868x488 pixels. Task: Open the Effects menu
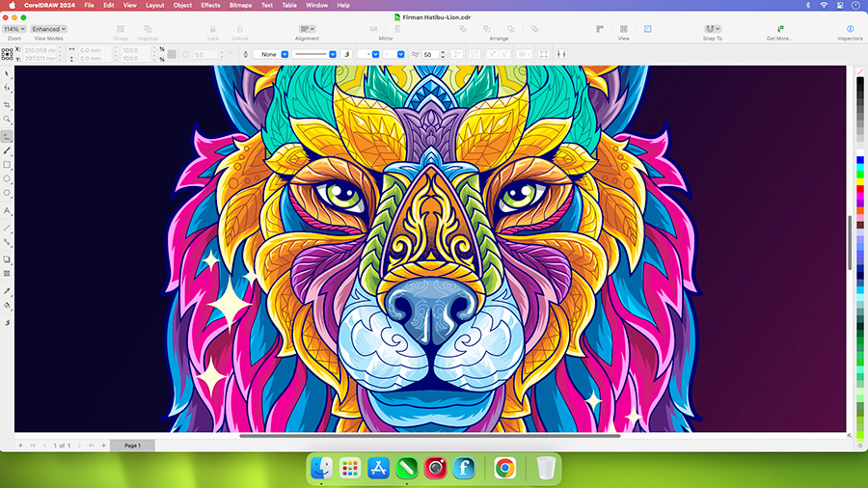click(210, 5)
